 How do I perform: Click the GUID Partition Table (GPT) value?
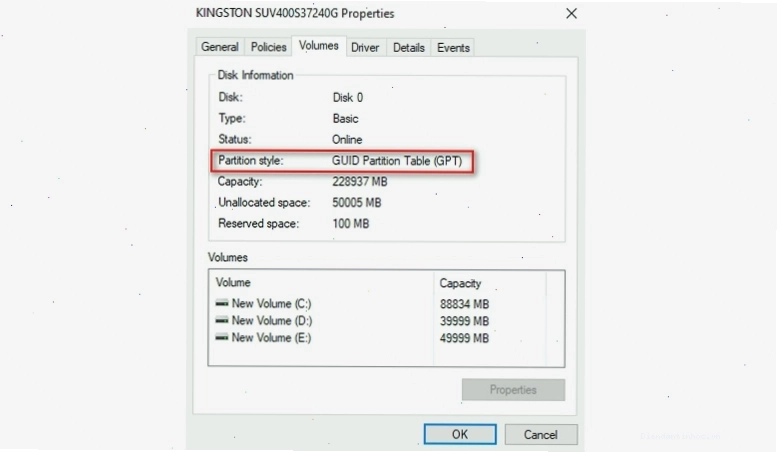coord(397,161)
